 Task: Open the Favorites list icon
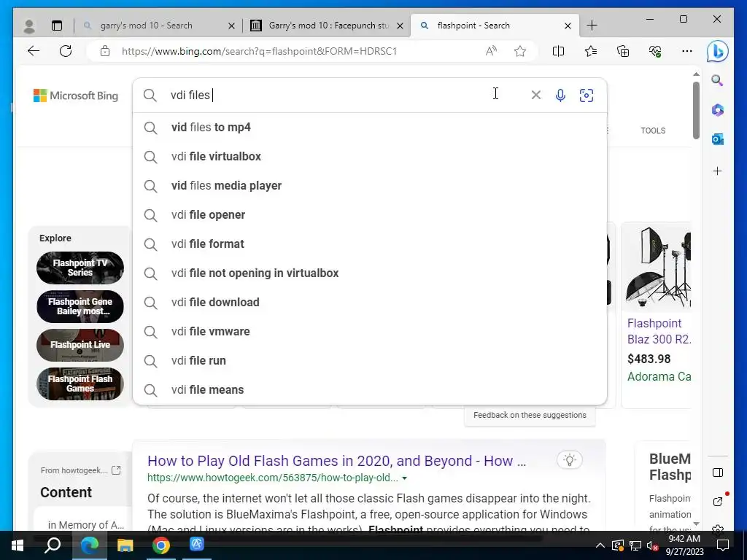click(x=591, y=51)
